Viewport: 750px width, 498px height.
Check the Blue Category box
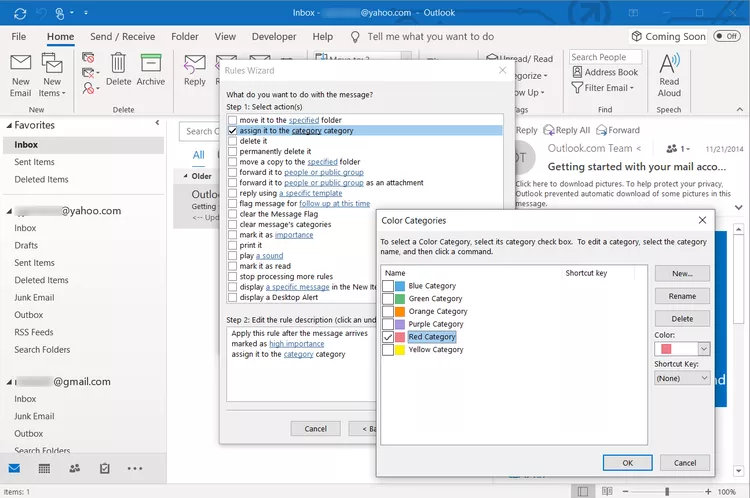click(388, 286)
